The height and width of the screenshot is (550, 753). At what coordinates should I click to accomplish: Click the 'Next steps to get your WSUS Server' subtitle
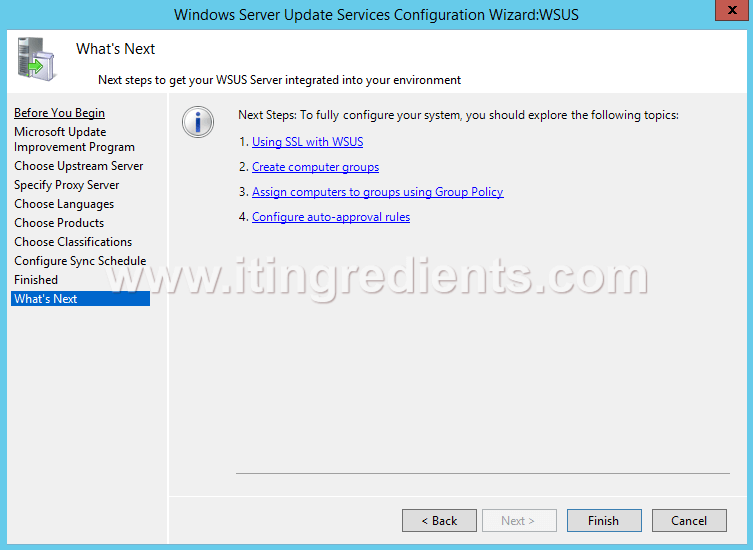pos(279,80)
